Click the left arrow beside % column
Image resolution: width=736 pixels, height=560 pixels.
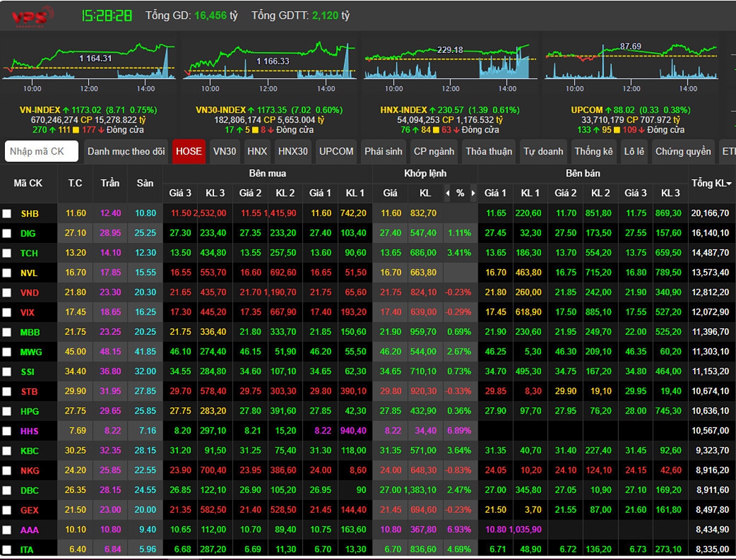tap(447, 193)
